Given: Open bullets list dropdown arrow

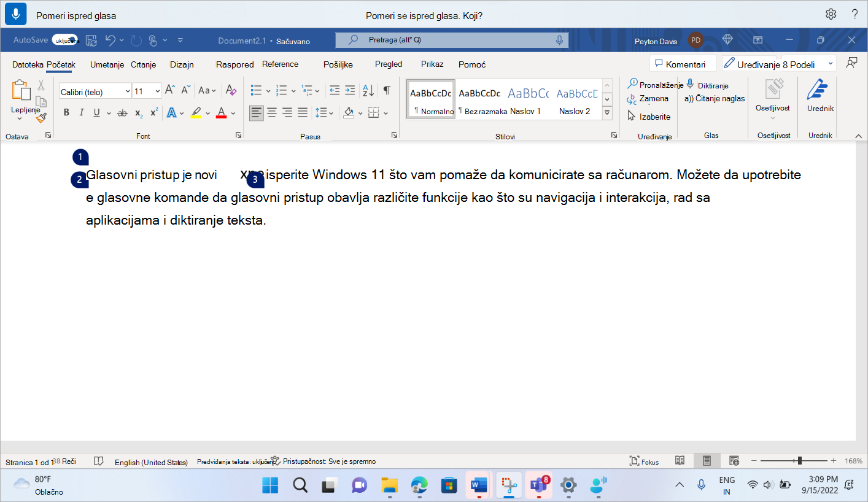Looking at the screenshot, I should tap(268, 91).
